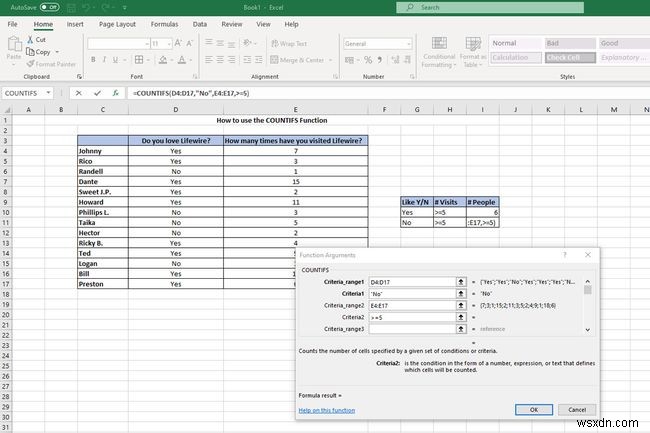Click the Cut scissors icon

30,40
